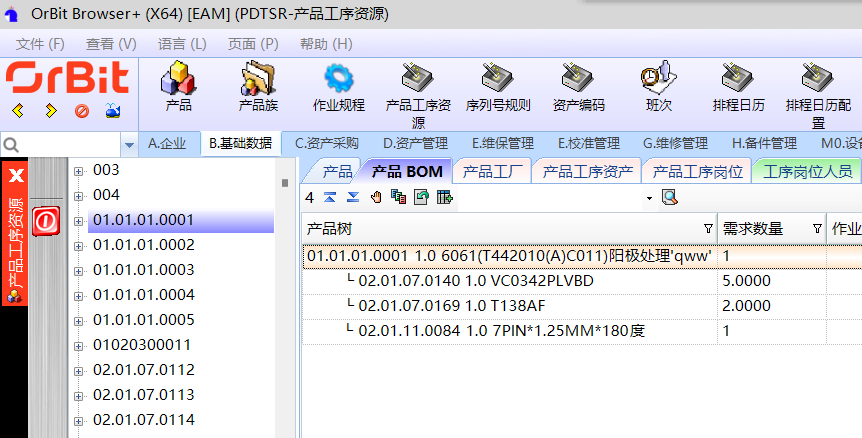Open the 查看 (V) menu
The image size is (862, 438).
(111, 44)
